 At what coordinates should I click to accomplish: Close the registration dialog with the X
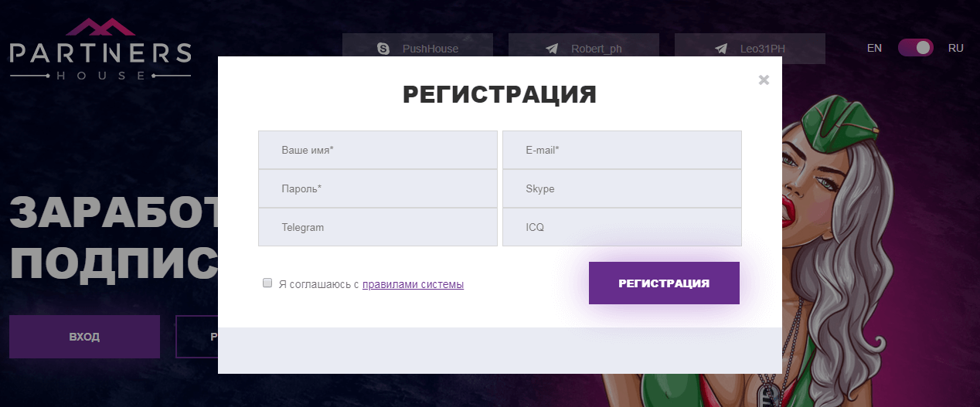[764, 80]
